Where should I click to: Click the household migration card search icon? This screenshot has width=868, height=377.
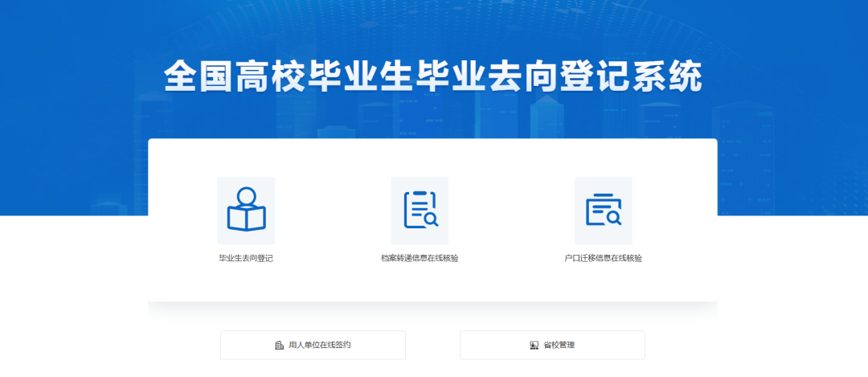pos(603,210)
